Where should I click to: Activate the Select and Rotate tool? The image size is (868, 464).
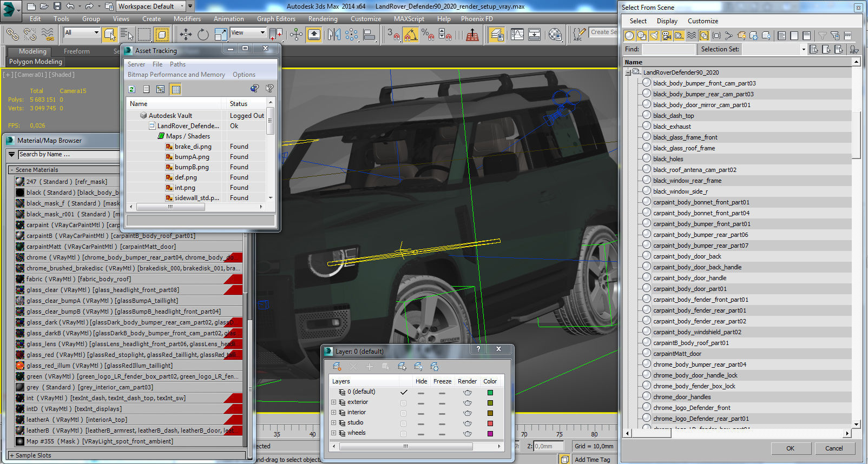(203, 35)
